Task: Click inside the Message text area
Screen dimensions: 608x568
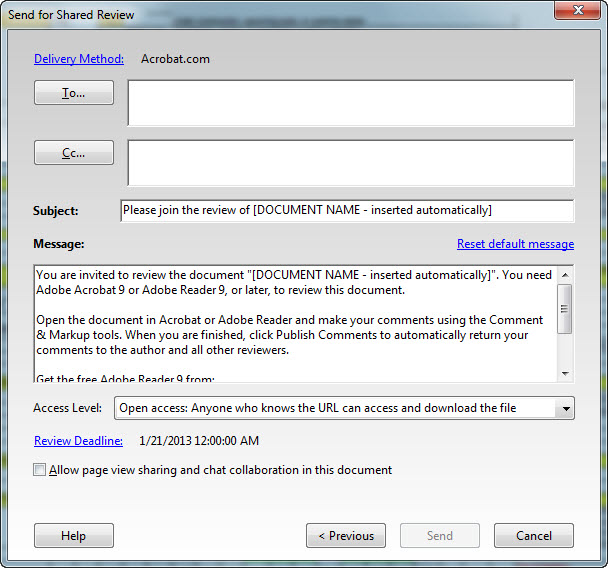Action: coord(295,324)
